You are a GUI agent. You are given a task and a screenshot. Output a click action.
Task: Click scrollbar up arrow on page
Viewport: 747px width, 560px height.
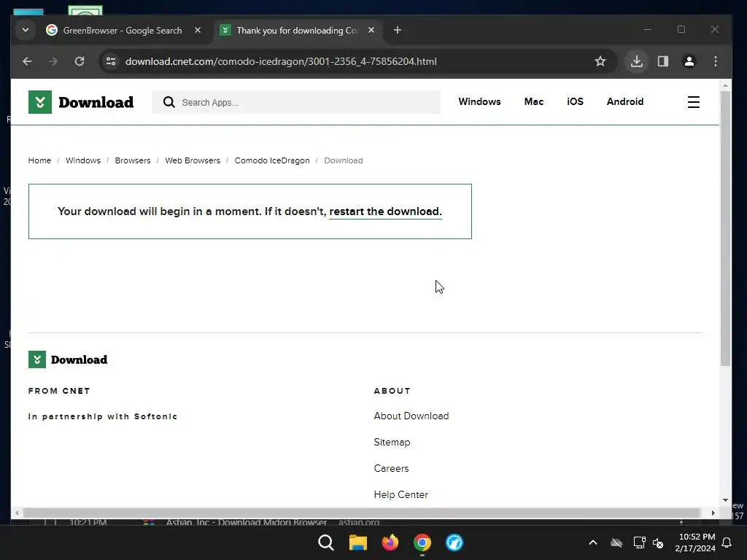[725, 85]
